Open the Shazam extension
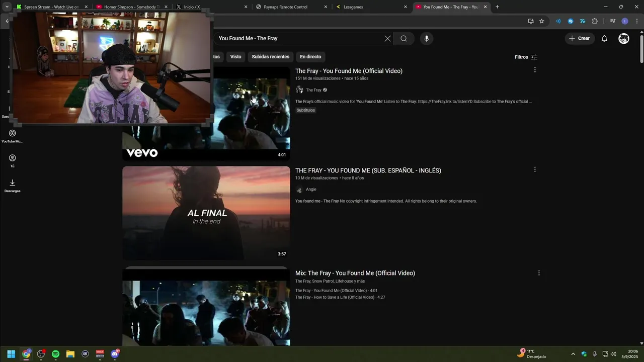This screenshot has height=362, width=644. click(x=571, y=21)
